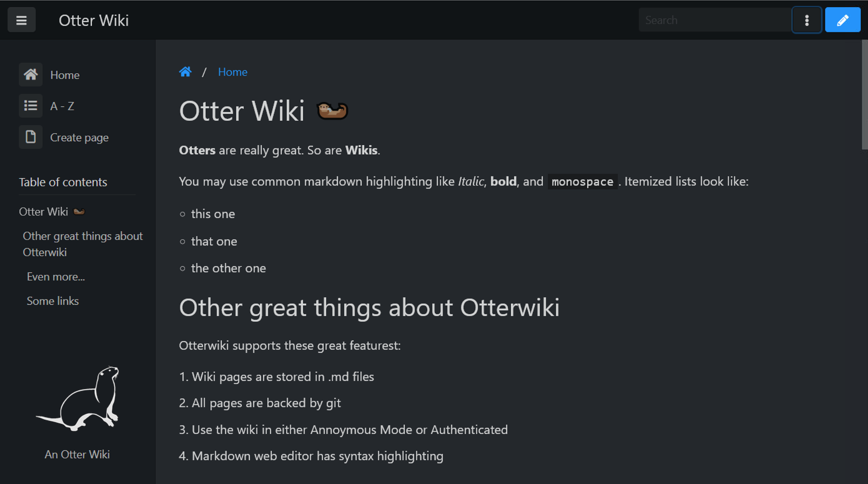Click the An Otter Wiki caption
Viewport: 868px width, 484px height.
77,454
